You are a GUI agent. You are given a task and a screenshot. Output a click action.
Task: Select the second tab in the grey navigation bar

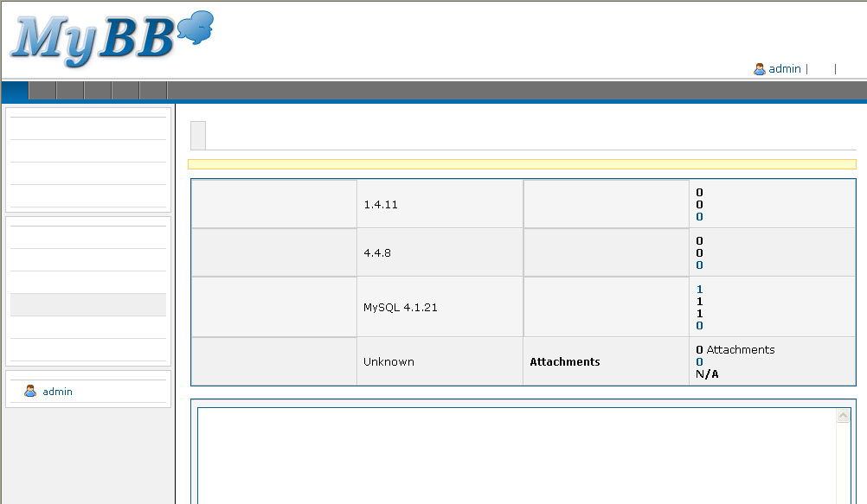coord(42,91)
